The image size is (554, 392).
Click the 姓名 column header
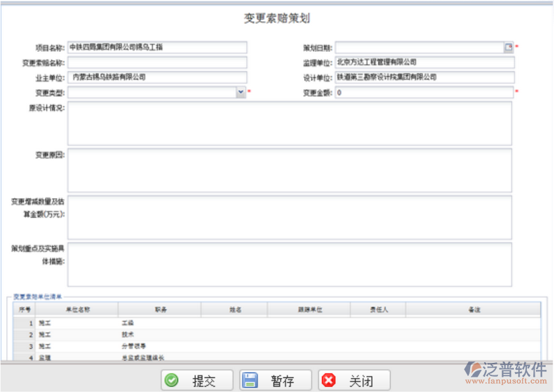click(235, 310)
